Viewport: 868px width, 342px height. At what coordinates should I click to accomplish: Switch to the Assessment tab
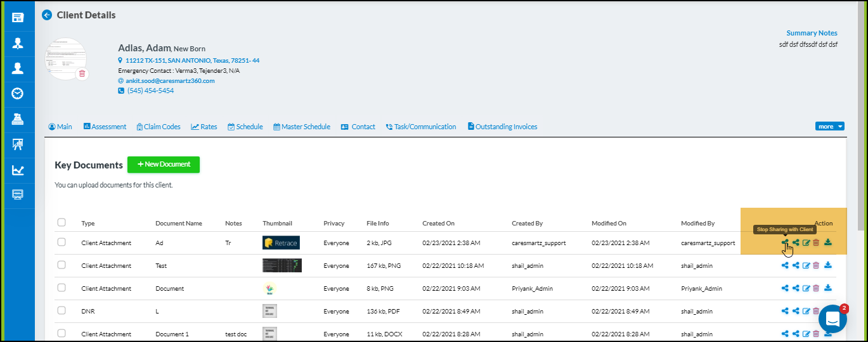pos(105,127)
